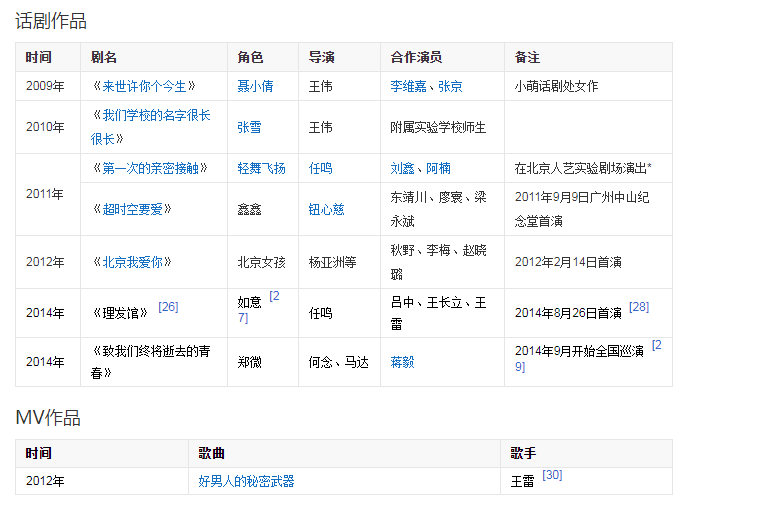
Task: Open the 《来世许你个今生》 play link
Action: coord(144,86)
